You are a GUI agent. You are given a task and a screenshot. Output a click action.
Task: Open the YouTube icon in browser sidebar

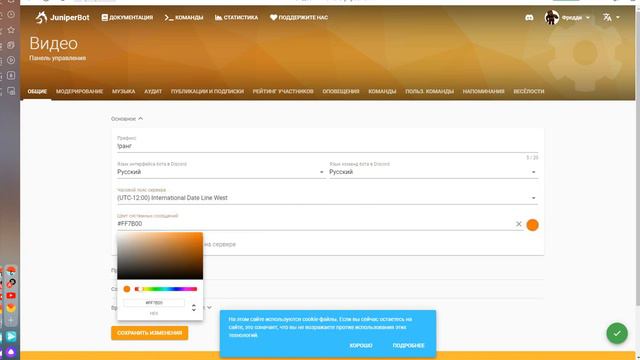pyautogui.click(x=11, y=296)
